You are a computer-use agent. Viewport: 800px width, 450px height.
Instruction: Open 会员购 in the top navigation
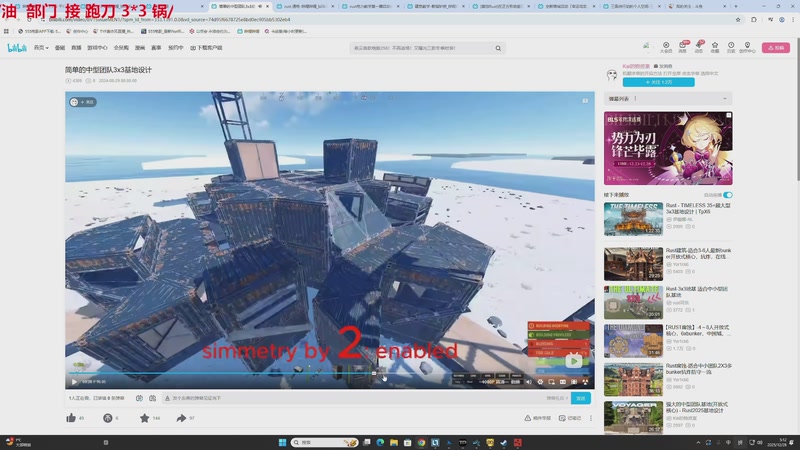(121, 48)
